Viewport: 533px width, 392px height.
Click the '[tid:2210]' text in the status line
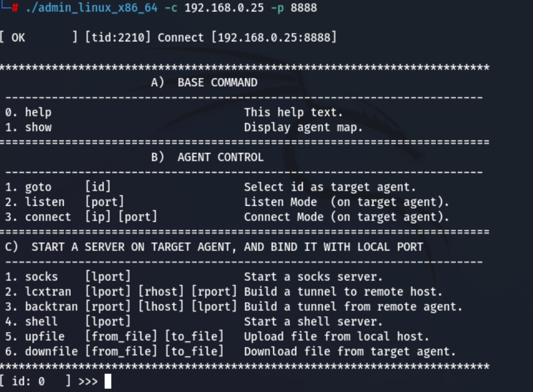pos(118,38)
